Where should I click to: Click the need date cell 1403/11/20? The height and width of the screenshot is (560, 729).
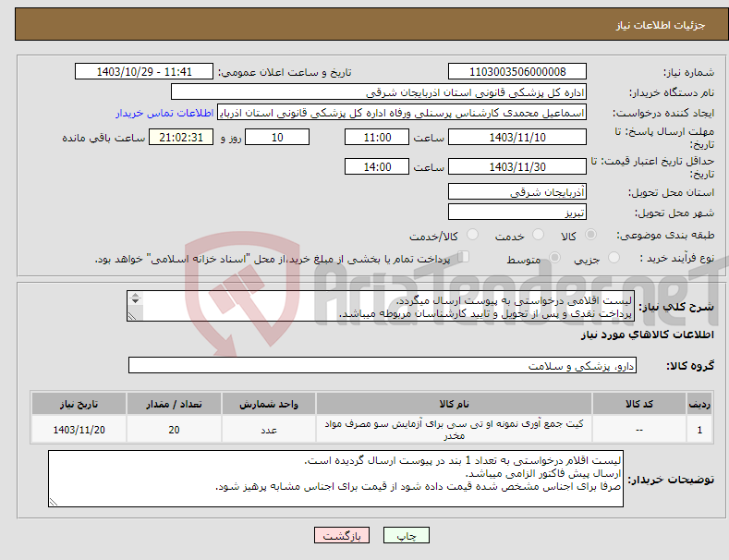click(x=79, y=430)
